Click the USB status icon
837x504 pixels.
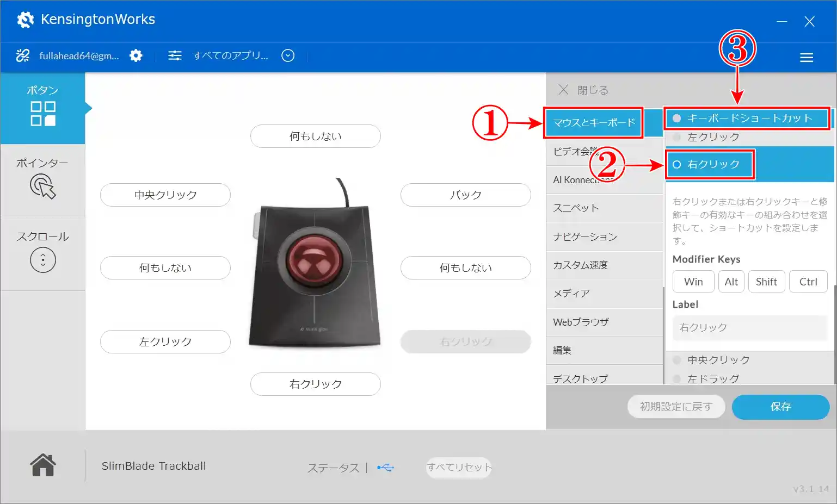point(385,468)
